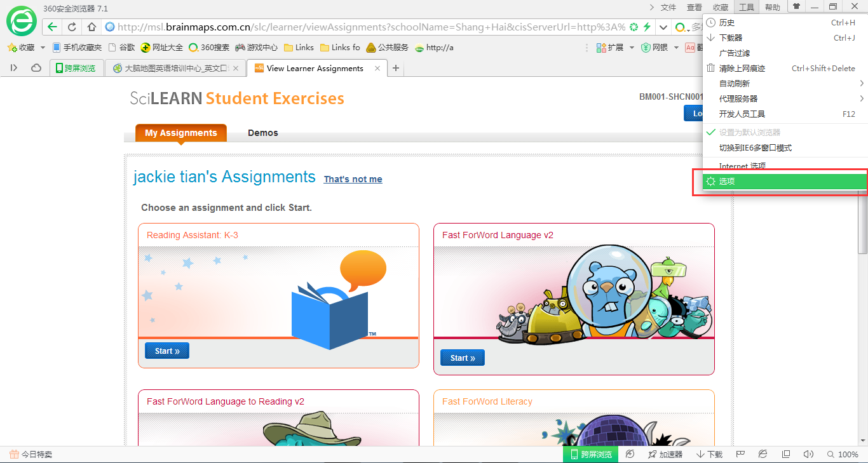Click the flag icon in status bar
The height and width of the screenshot is (463, 868).
pos(740,455)
